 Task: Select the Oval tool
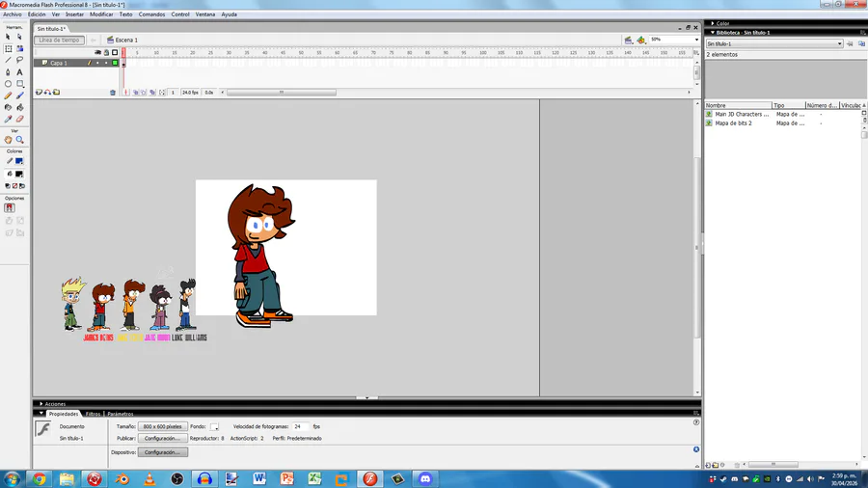8,84
